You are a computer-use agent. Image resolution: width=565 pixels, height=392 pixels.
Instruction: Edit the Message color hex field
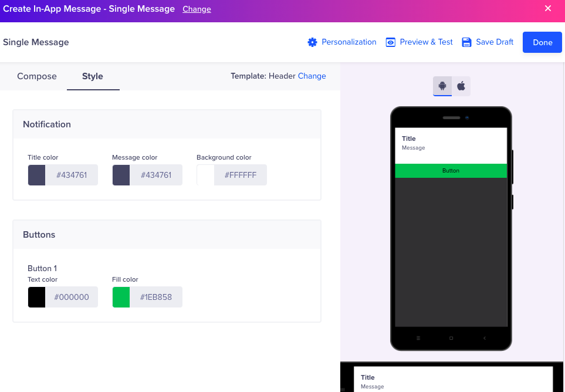pos(156,175)
